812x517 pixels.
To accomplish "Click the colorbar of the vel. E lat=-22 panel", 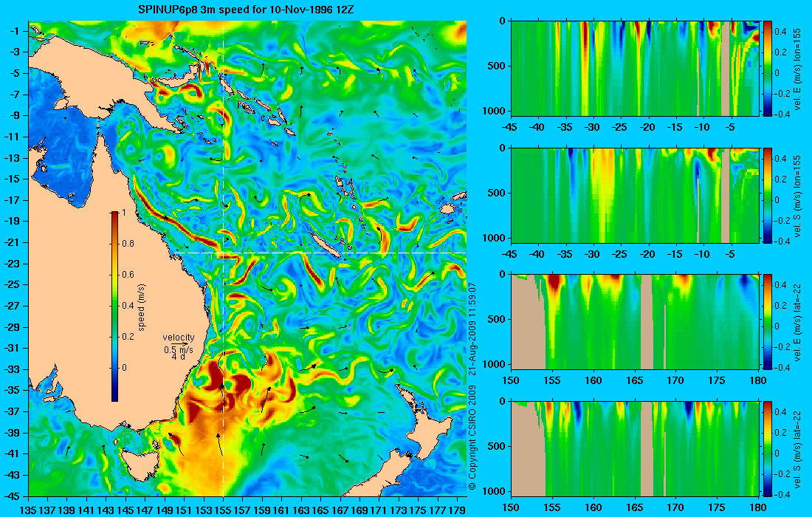I will (768, 322).
